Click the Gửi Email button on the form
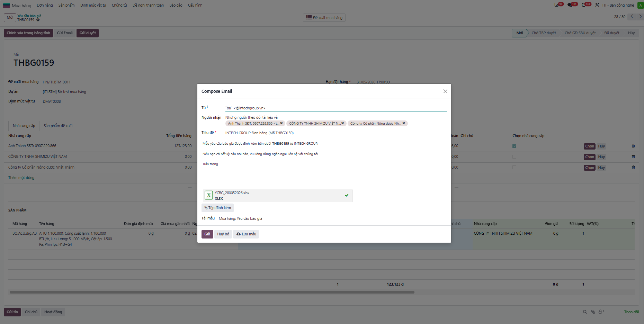Screen dimensions: 644x324 click(x=65, y=33)
